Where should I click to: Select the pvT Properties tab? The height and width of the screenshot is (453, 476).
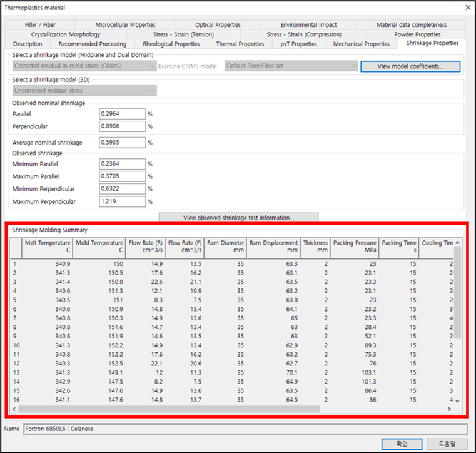pyautogui.click(x=298, y=44)
